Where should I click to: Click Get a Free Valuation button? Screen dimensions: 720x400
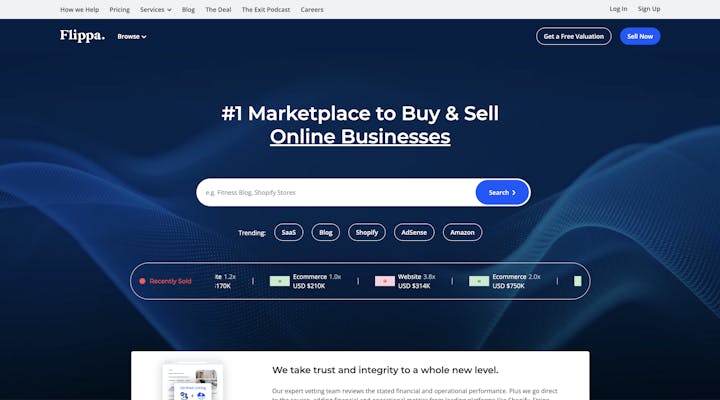[x=574, y=36]
